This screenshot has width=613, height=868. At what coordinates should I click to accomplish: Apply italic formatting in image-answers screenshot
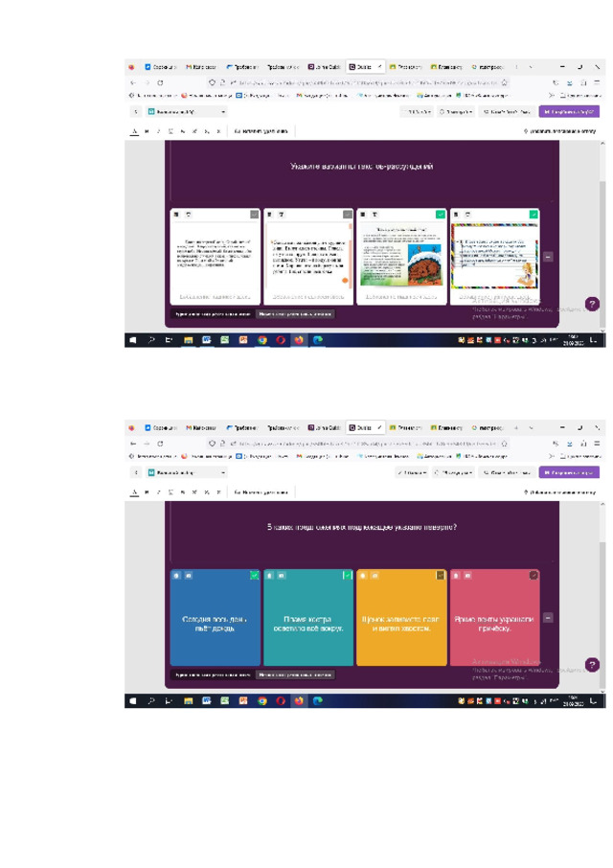159,131
